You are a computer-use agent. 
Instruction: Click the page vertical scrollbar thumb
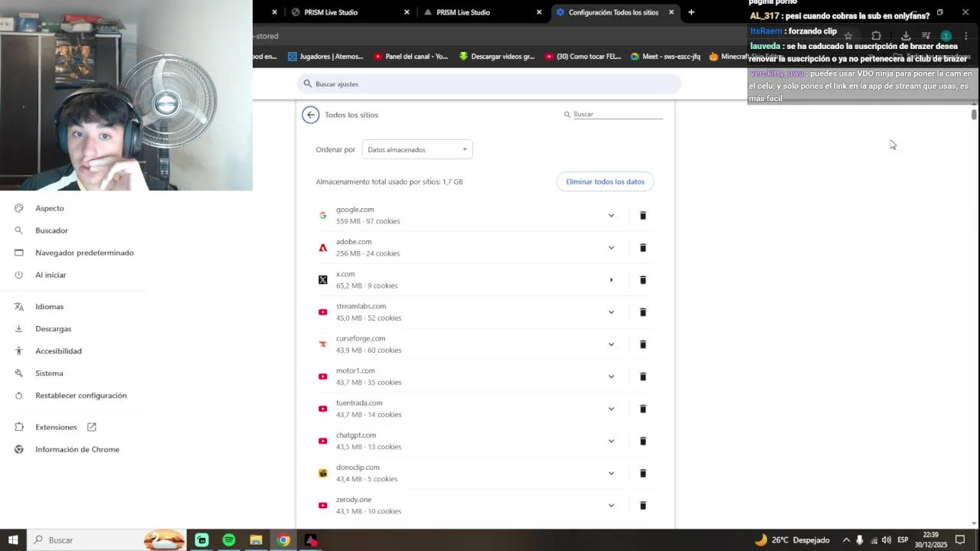pyautogui.click(x=974, y=115)
